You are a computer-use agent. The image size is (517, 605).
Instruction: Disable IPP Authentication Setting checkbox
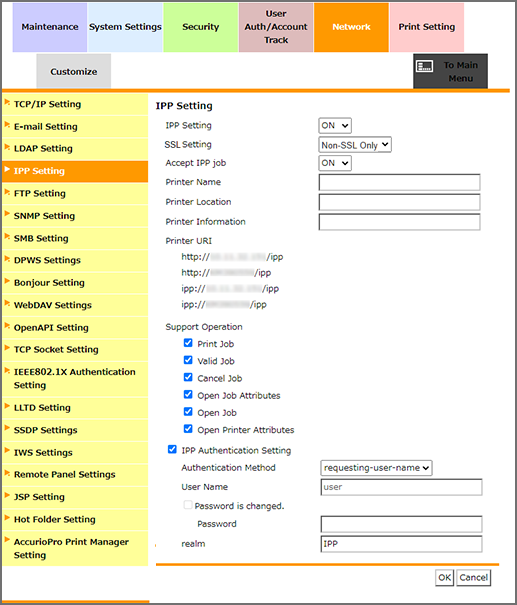coord(172,450)
